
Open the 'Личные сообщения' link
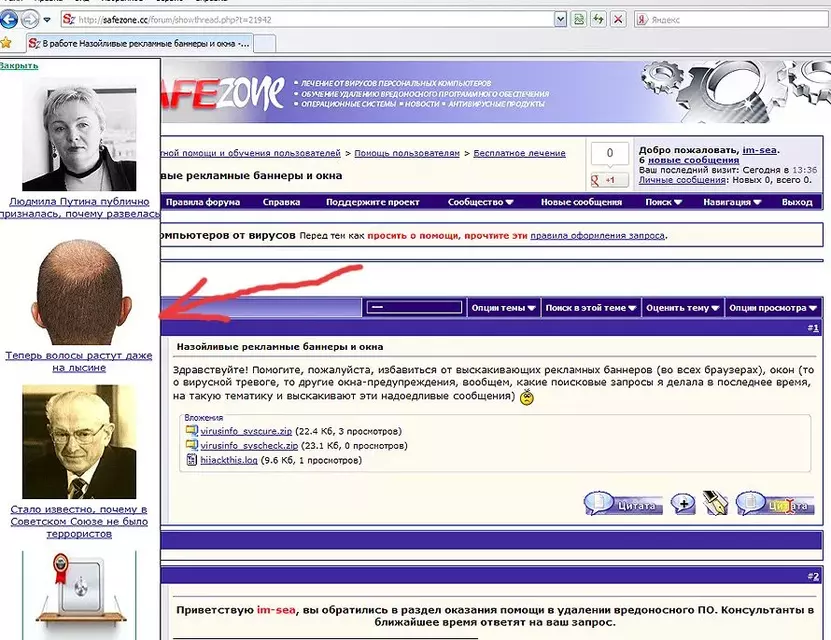[x=682, y=180]
